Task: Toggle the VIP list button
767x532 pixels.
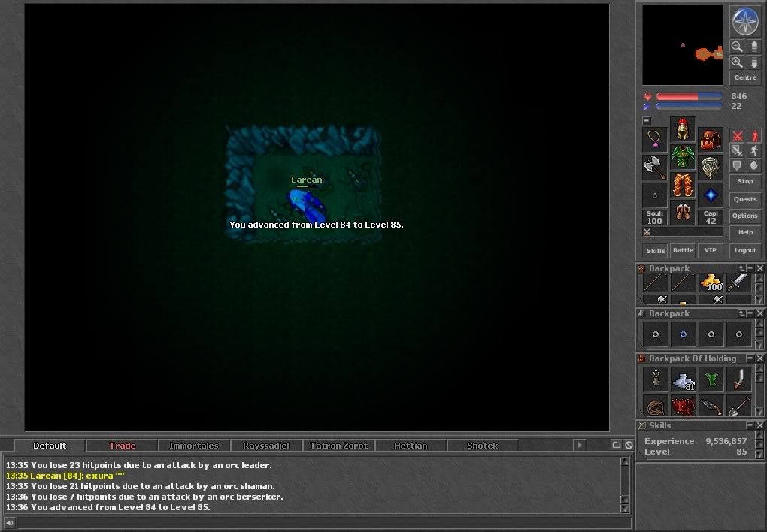Action: (711, 250)
